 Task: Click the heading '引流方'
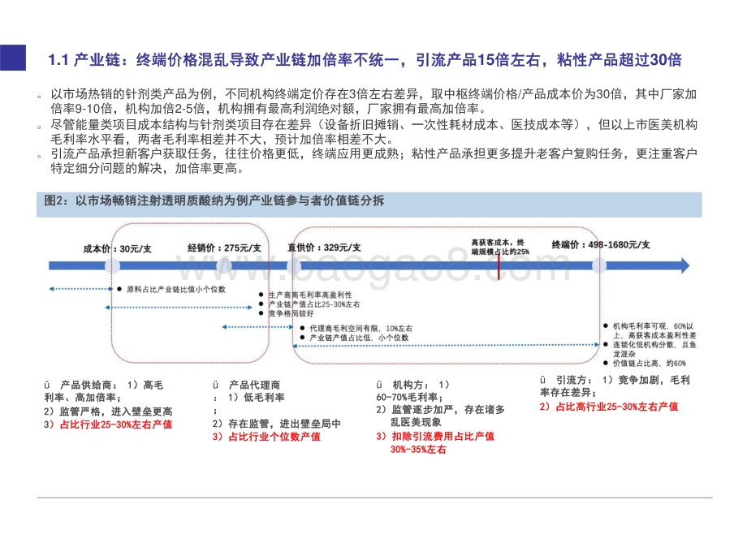(572, 380)
